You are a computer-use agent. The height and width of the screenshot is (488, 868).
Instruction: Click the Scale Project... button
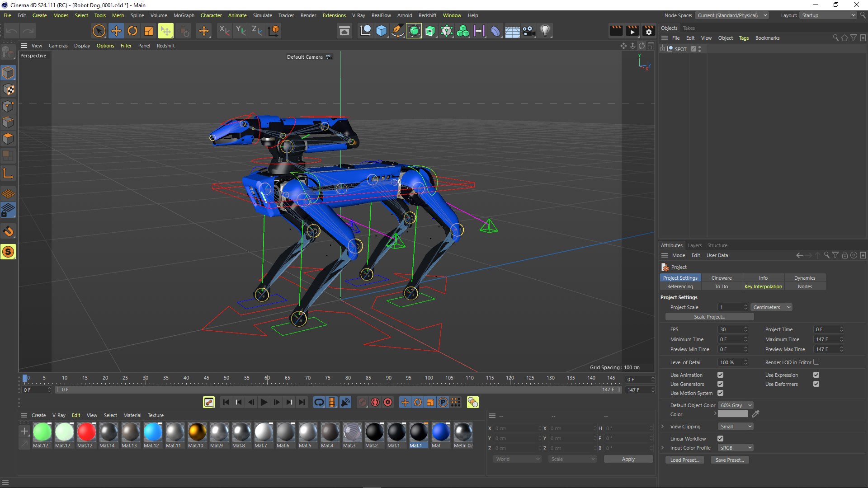click(x=709, y=317)
